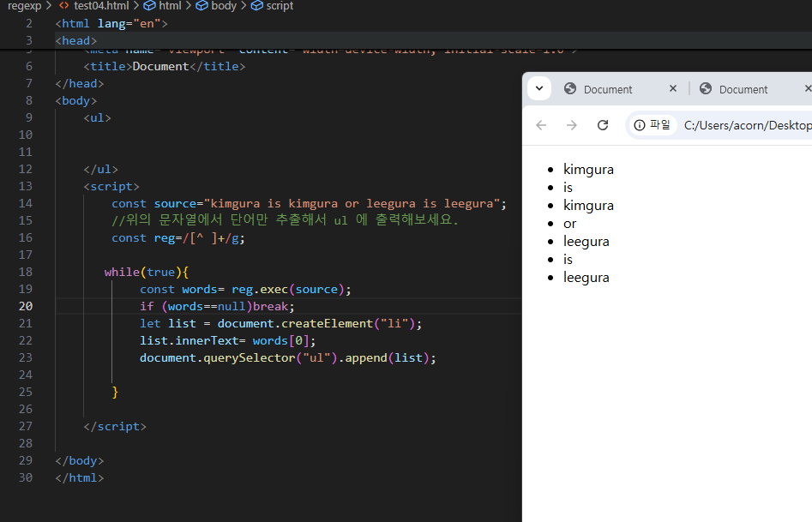Click the browser forward arrow
This screenshot has width=812, height=522.
click(x=572, y=125)
